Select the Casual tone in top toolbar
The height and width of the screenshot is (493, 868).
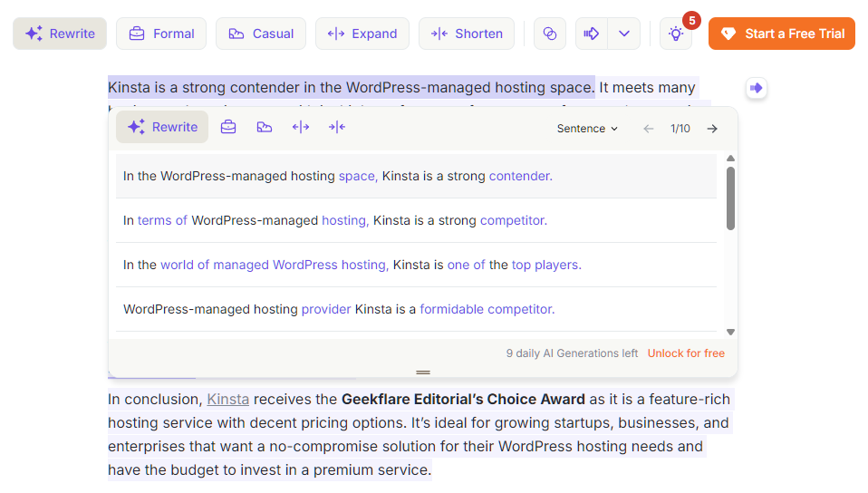point(261,34)
